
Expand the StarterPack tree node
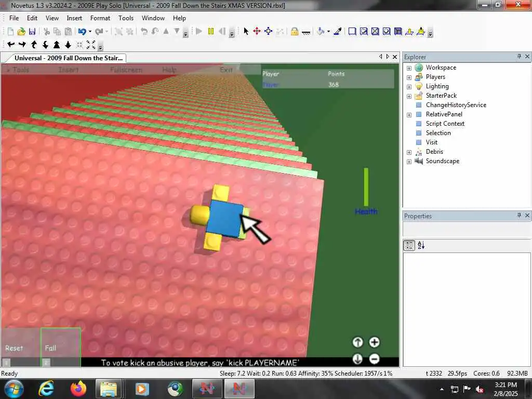(x=409, y=96)
